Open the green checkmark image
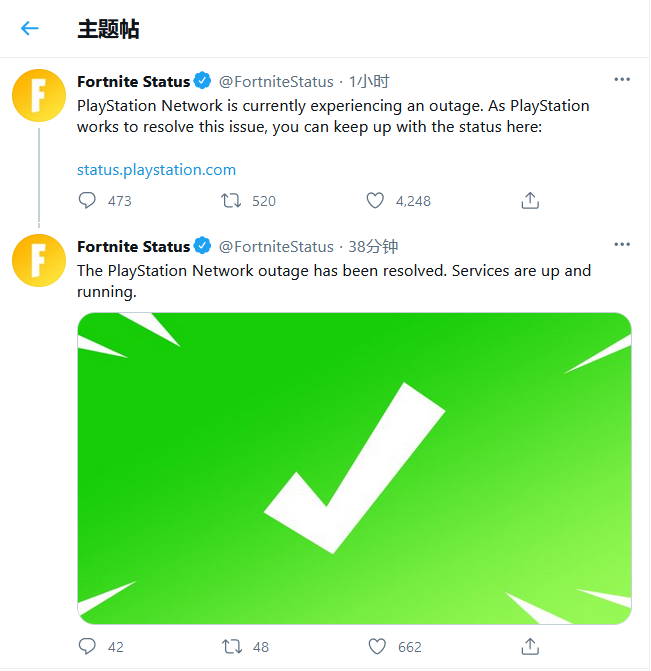The height and width of the screenshot is (671, 651). (354, 468)
